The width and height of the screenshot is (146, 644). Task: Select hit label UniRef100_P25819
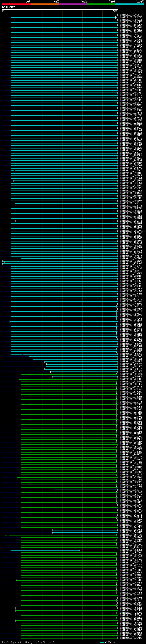tap(131, 95)
